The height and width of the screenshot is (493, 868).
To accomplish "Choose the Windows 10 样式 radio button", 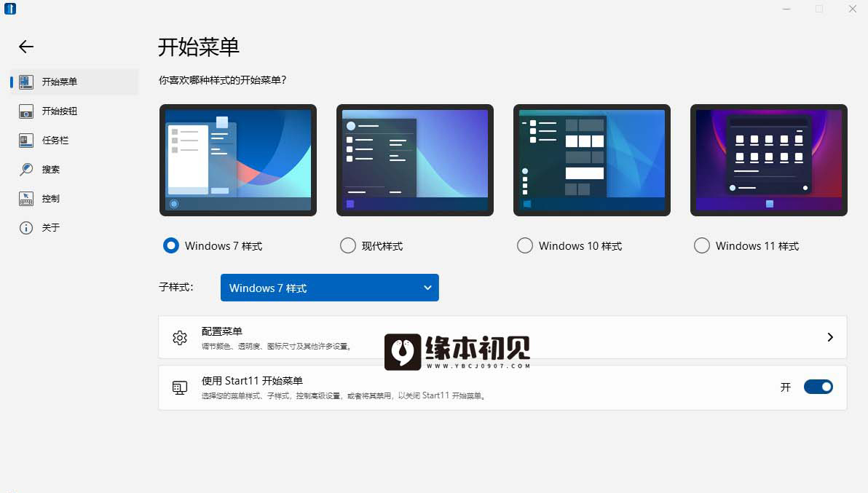I will (525, 245).
